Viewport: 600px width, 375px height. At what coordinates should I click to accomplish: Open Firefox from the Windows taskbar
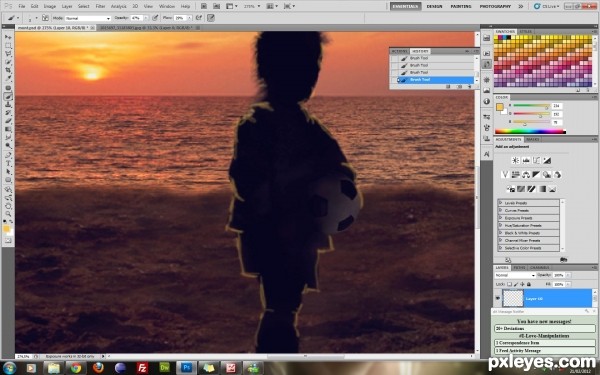98,368
